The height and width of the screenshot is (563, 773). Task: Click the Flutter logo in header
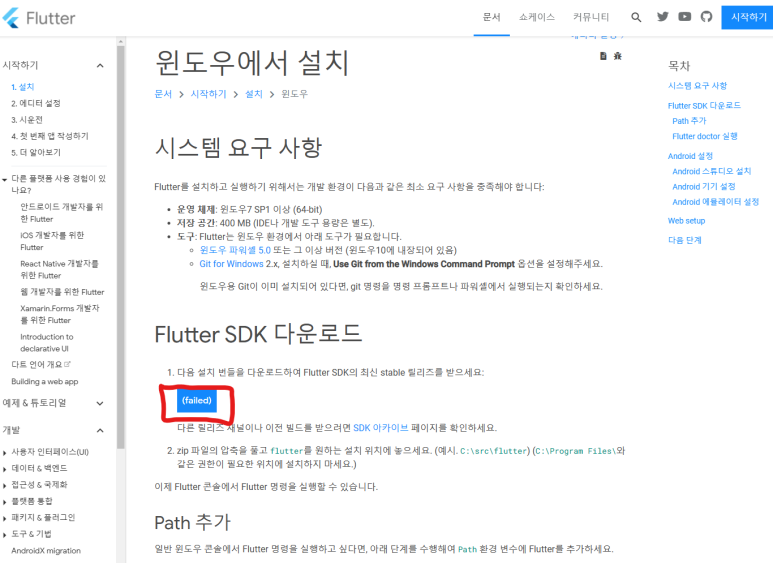tap(39, 18)
